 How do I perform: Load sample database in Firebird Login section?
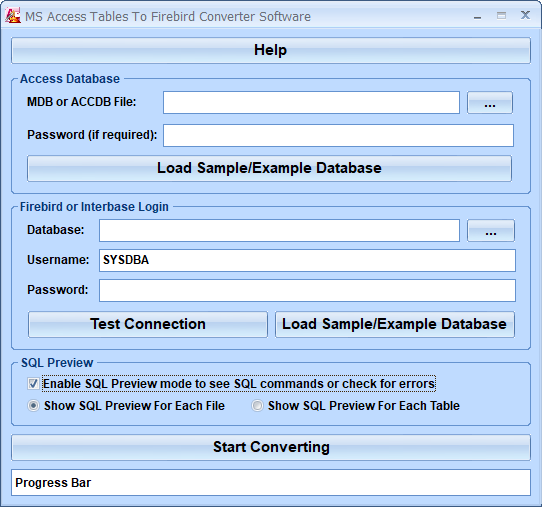pos(394,324)
